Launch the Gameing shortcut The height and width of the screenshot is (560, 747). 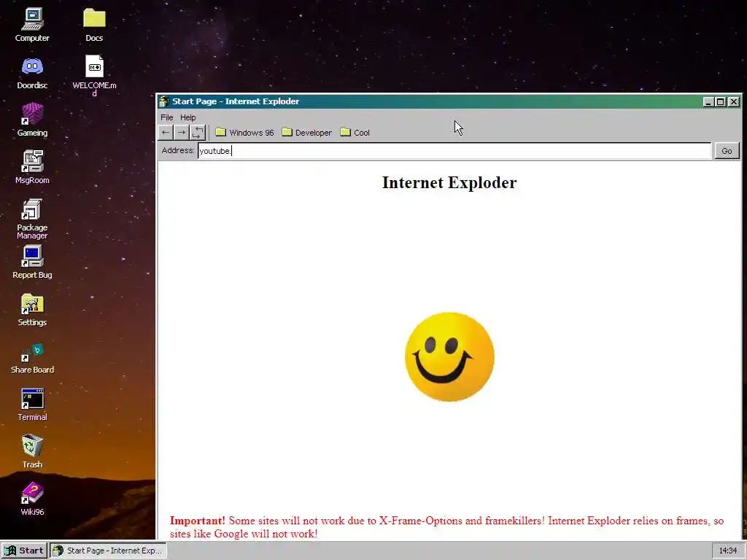(x=32, y=120)
